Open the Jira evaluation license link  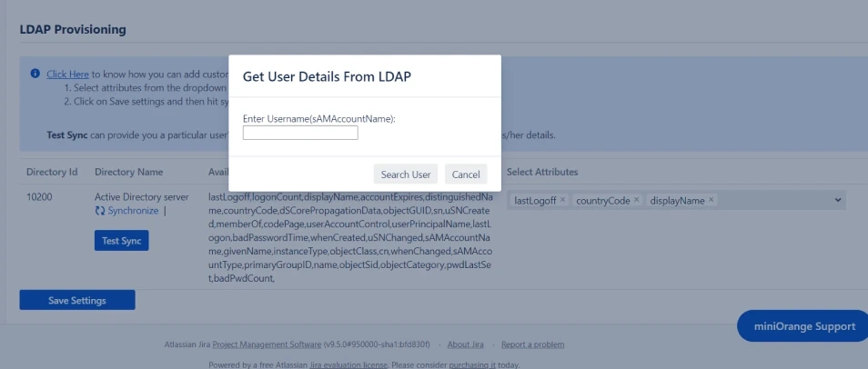(348, 365)
